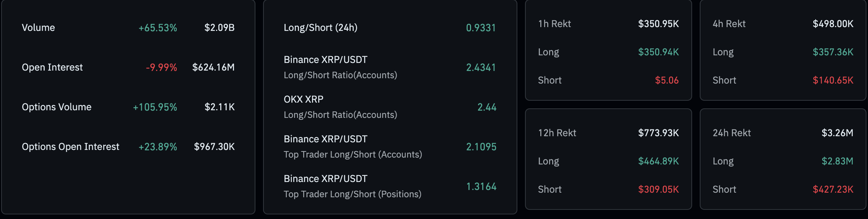The height and width of the screenshot is (219, 868).
Task: Select the Options Open Interest value $967.30K
Action: (214, 147)
